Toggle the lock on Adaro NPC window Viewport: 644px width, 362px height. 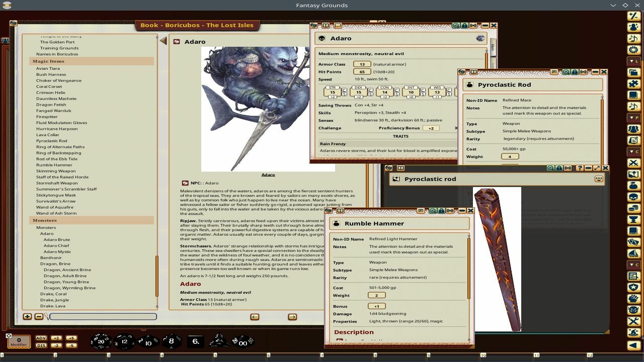point(464,26)
